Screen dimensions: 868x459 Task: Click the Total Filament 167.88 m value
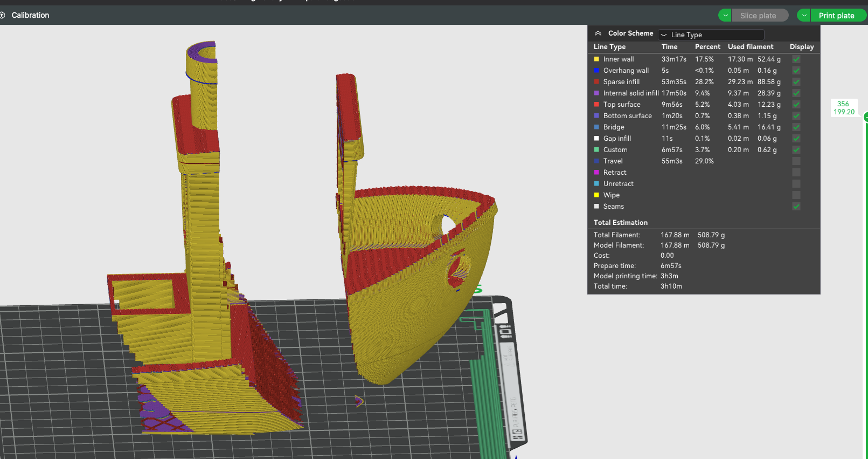pyautogui.click(x=675, y=235)
